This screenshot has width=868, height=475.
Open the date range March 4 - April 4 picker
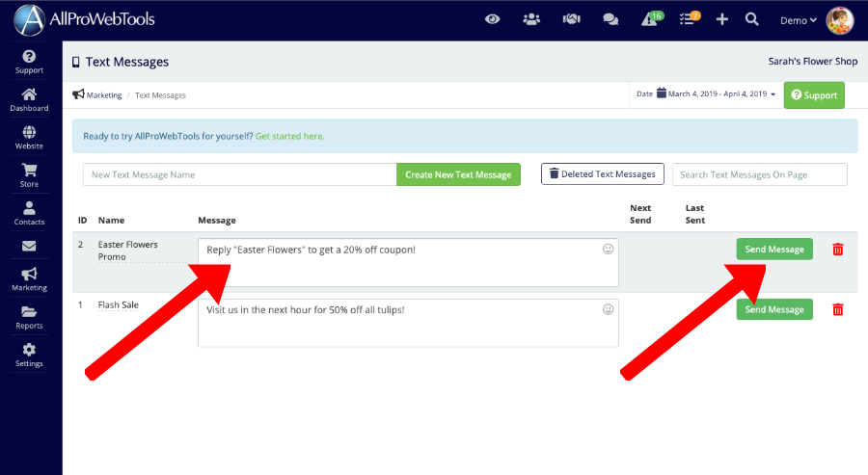tap(721, 94)
